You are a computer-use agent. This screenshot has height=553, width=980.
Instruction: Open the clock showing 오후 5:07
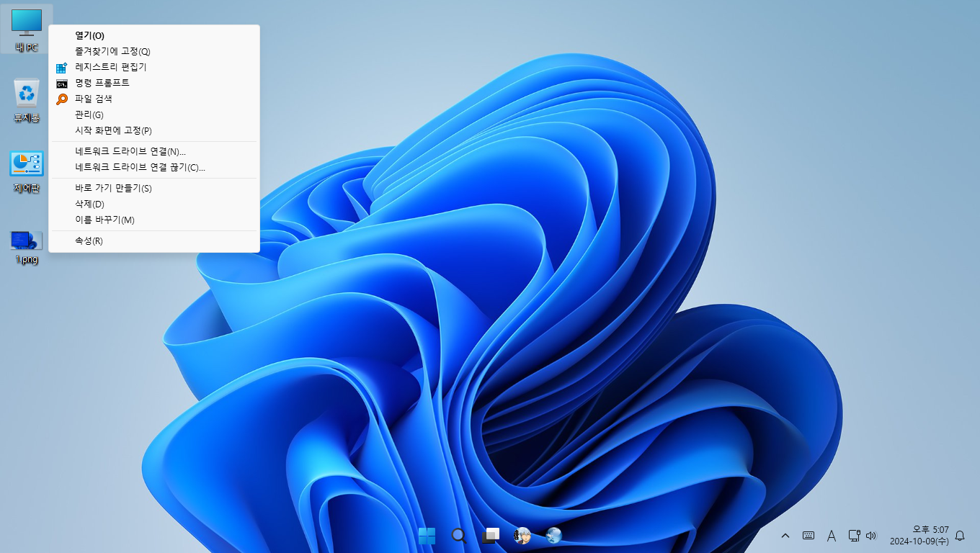919,536
